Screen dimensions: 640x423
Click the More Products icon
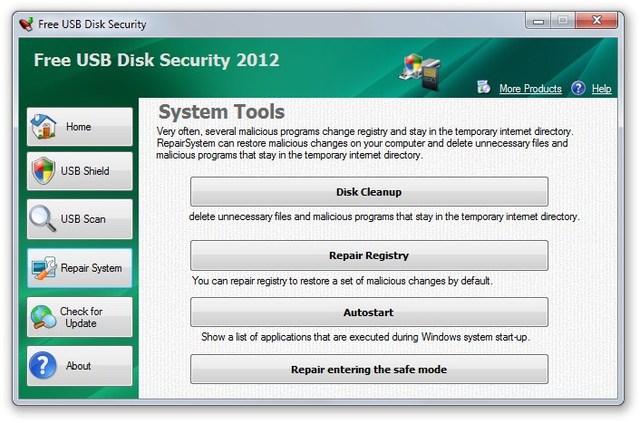pyautogui.click(x=484, y=87)
